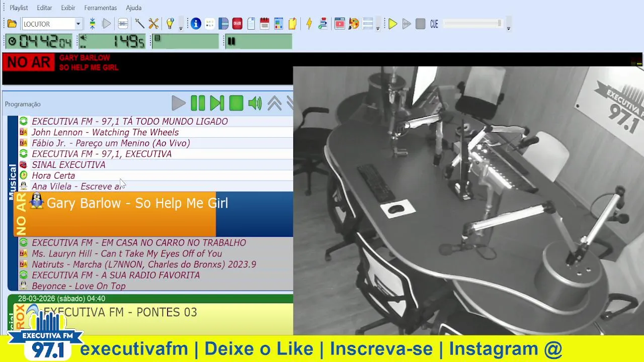Select 'EXECUTIVA FM - EM CASA NO CARRO NO TRABALHO'

click(156, 243)
